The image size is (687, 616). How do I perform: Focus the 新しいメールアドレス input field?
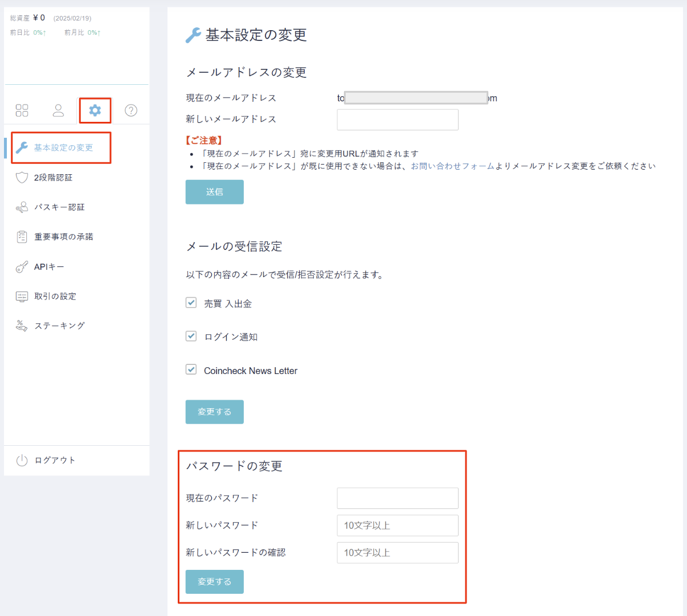pos(398,120)
